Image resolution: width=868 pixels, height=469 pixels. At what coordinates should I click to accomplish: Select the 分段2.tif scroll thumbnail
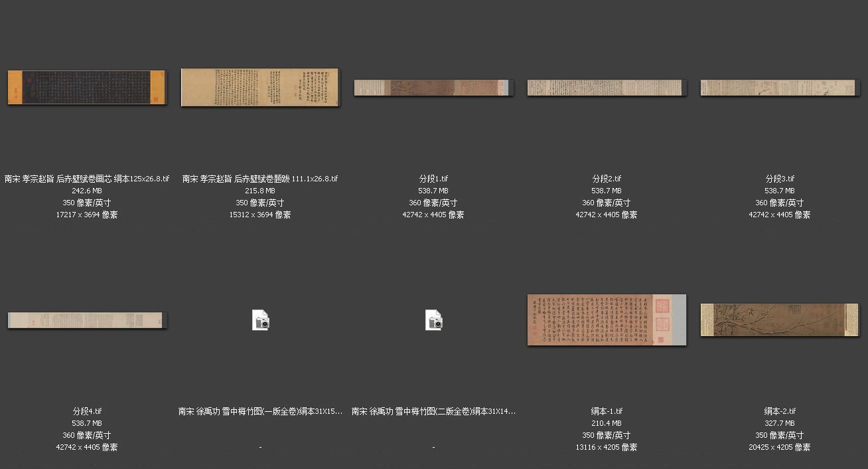point(607,88)
